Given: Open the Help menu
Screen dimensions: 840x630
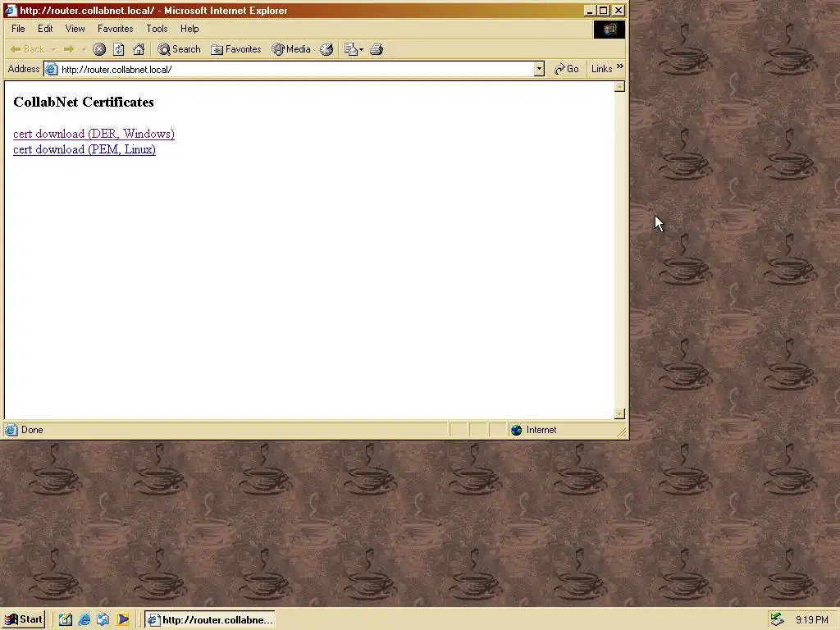Looking at the screenshot, I should coord(189,29).
